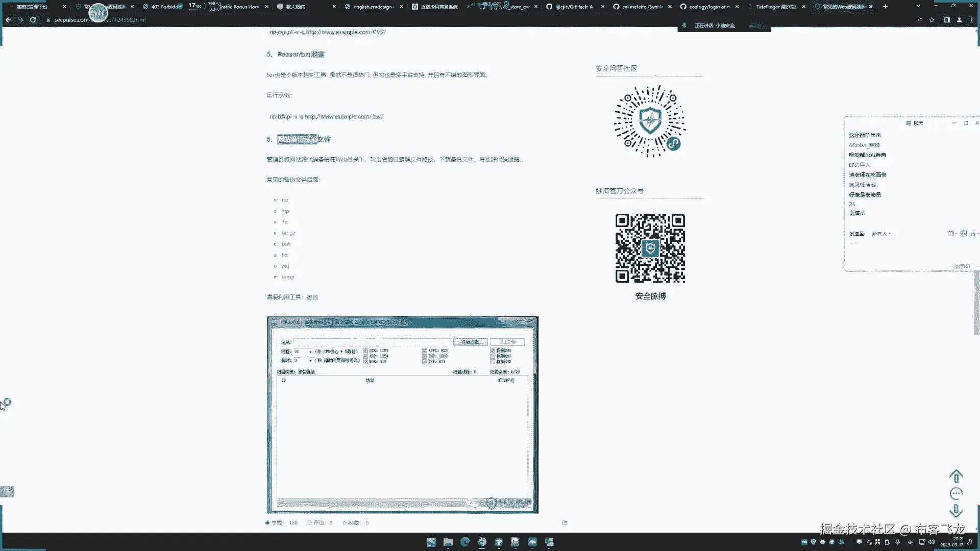
Task: Open the browser share icon
Action: (919, 20)
